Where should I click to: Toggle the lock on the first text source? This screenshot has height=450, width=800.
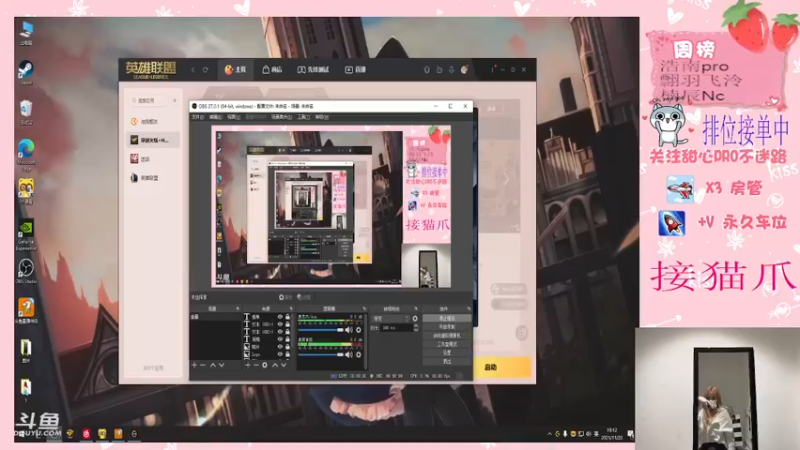point(288,317)
